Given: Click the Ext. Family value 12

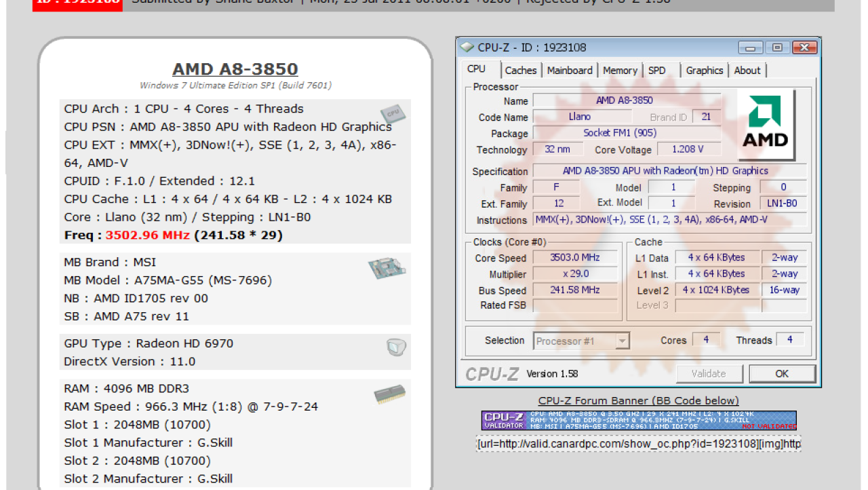Looking at the screenshot, I should 557,204.
